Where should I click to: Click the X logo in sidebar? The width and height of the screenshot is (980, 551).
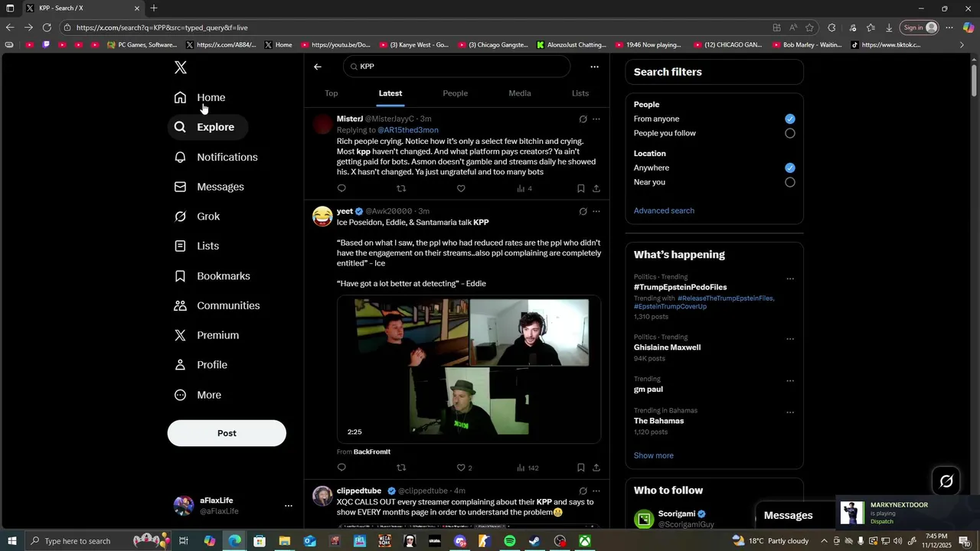[181, 67]
